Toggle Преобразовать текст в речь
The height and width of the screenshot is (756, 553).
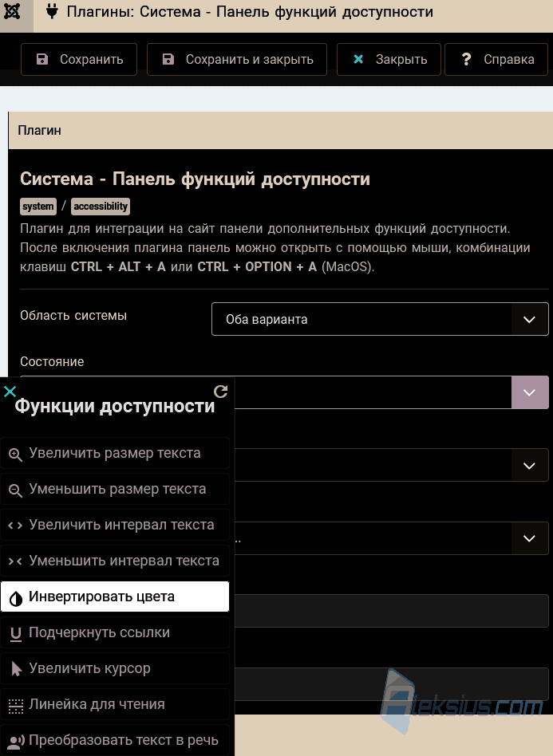pyautogui.click(x=115, y=740)
